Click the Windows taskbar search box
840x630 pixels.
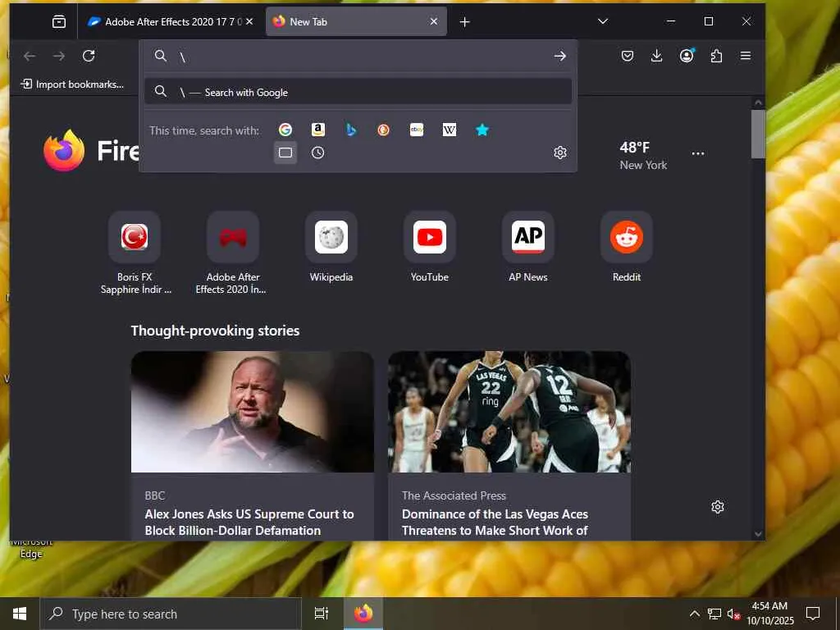[171, 614]
